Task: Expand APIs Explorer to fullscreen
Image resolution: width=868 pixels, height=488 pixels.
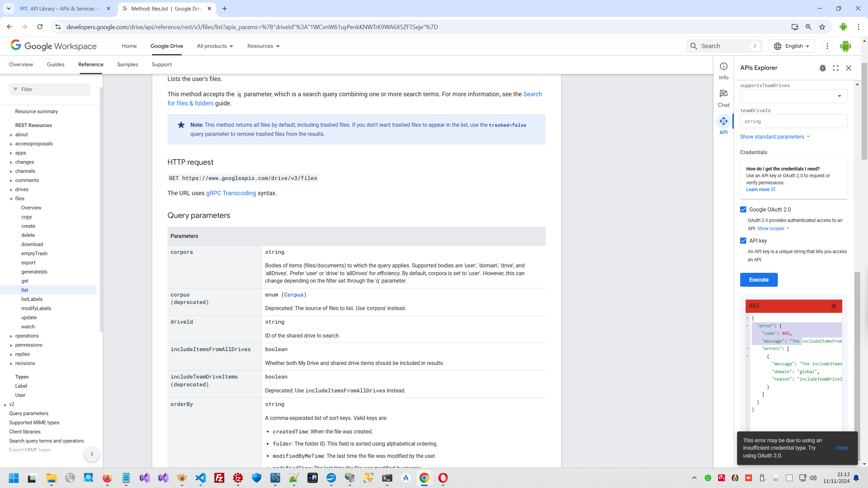Action: [836, 68]
